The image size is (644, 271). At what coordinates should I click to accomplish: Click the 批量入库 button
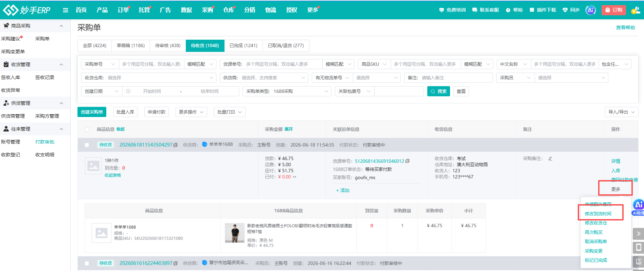pos(125,112)
